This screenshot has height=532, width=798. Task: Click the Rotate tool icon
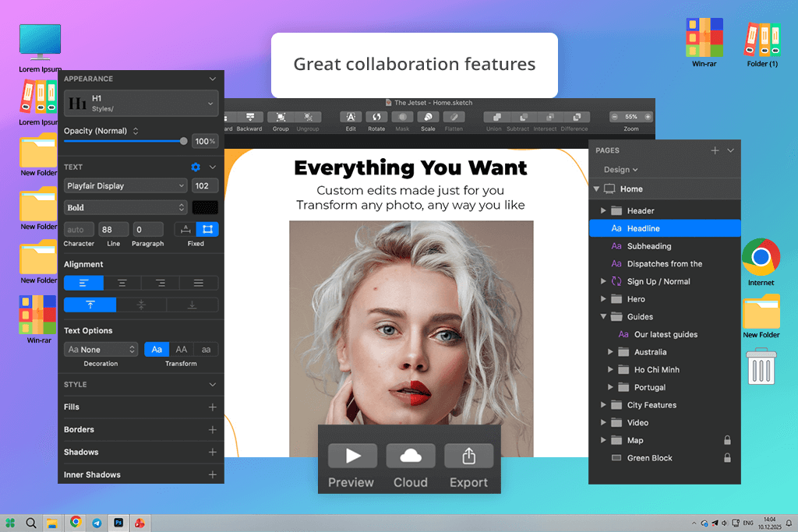coord(376,117)
